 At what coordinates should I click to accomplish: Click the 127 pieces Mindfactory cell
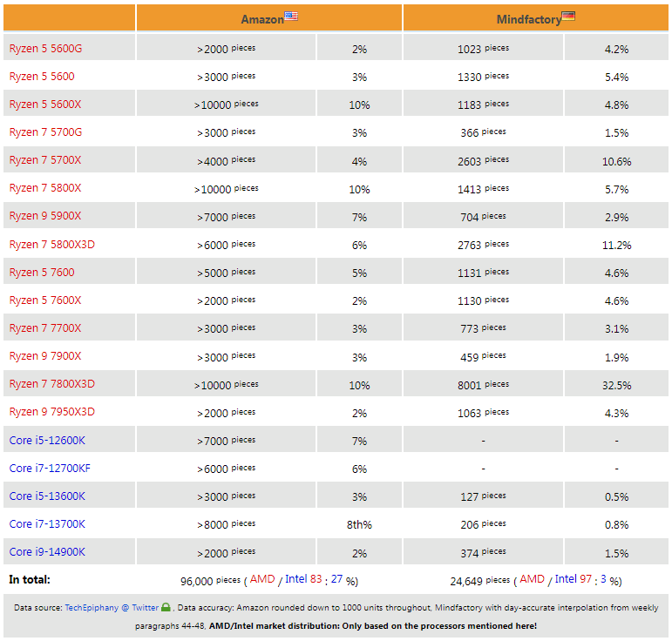click(483, 496)
